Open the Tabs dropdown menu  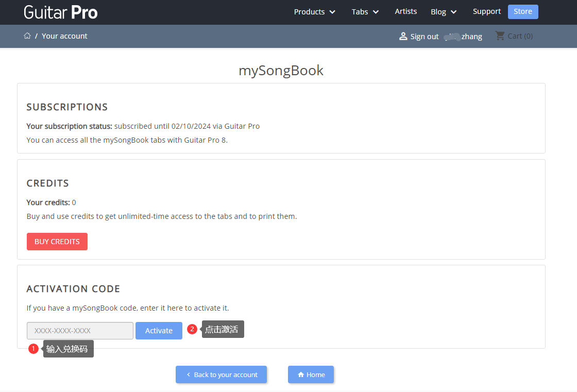(365, 12)
